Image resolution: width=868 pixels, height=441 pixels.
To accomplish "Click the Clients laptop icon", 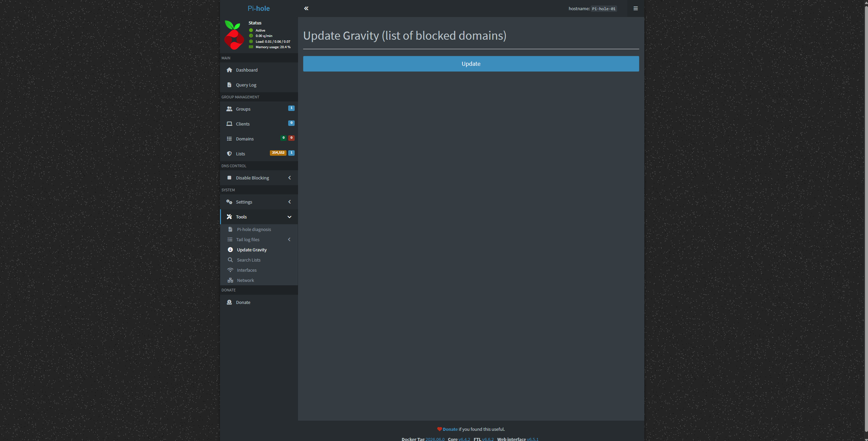I will click(229, 124).
